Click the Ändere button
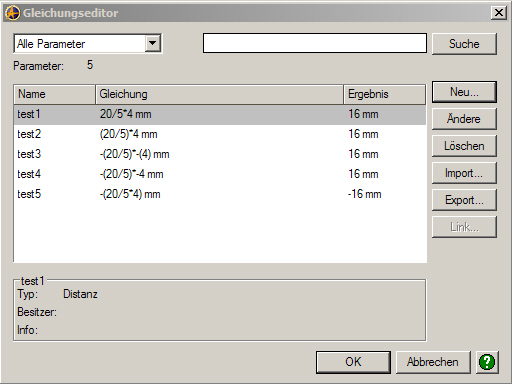 pos(464,119)
